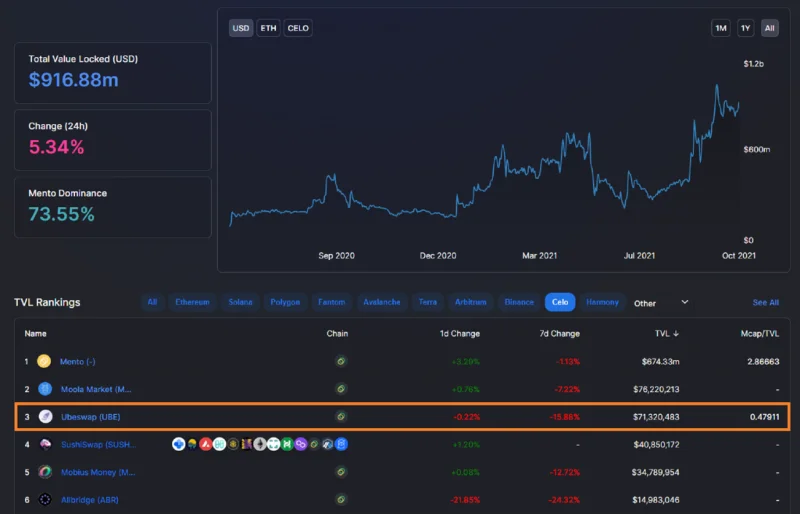Screen dimensions: 800x514
Task: Filter rankings by Ethereum
Action: click(x=192, y=302)
